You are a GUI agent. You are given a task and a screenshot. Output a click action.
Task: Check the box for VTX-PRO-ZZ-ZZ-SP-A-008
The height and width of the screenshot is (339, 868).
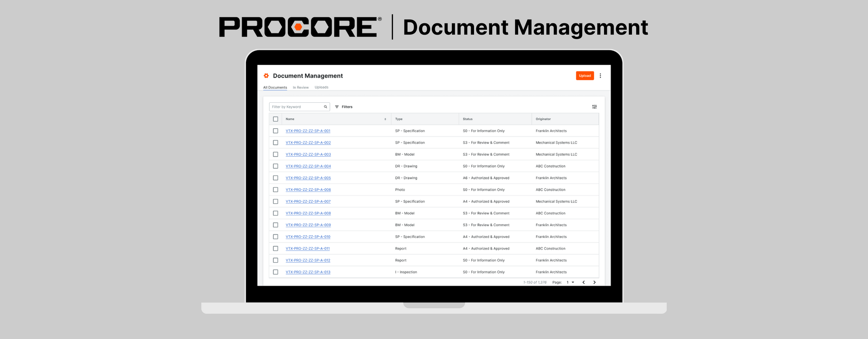(x=276, y=213)
